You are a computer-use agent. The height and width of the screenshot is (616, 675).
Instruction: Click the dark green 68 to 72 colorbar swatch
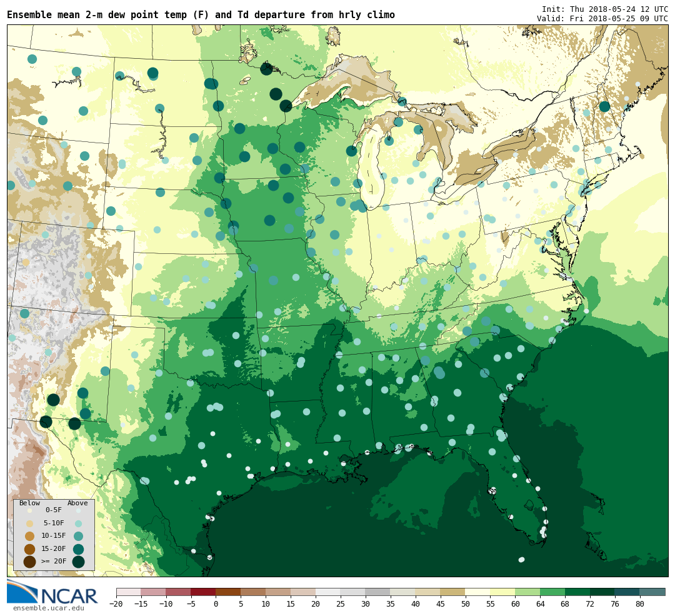[577, 592]
